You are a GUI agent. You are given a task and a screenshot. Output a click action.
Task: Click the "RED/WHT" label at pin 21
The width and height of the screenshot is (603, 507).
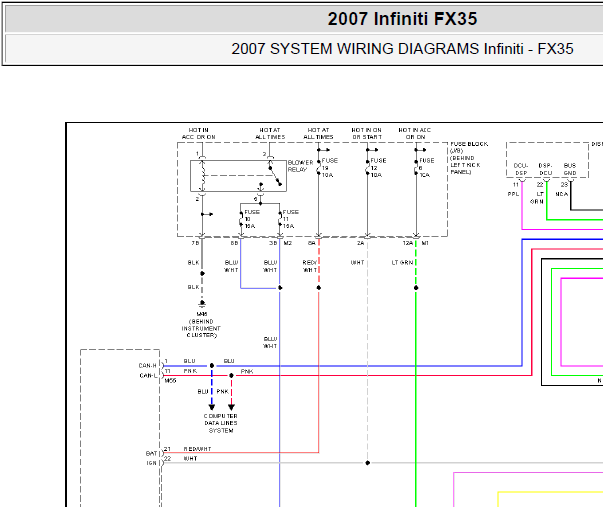(x=197, y=449)
